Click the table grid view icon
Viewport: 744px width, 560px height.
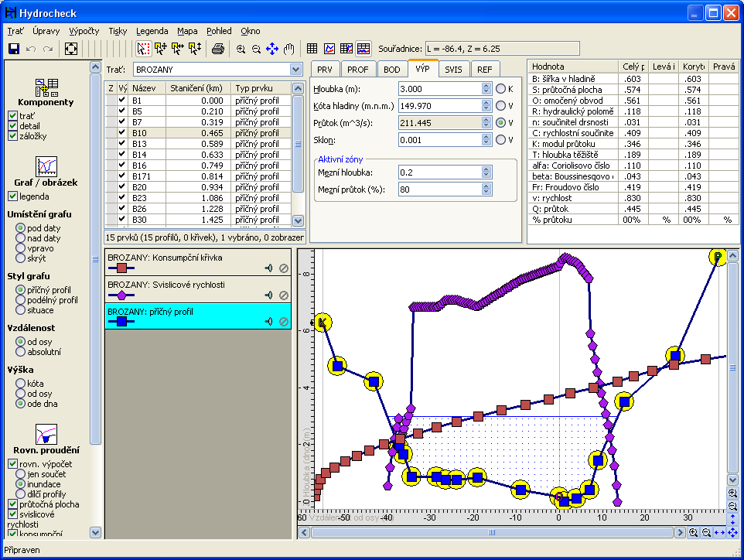[x=312, y=49]
